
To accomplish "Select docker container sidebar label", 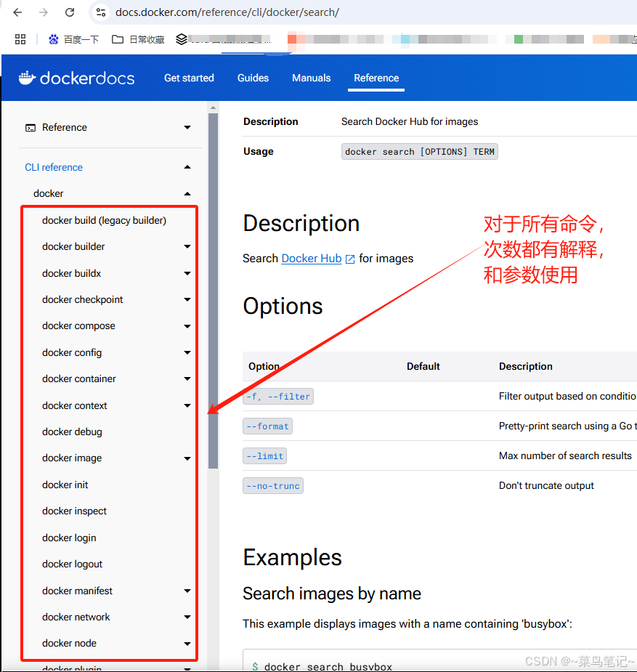I will [79, 378].
